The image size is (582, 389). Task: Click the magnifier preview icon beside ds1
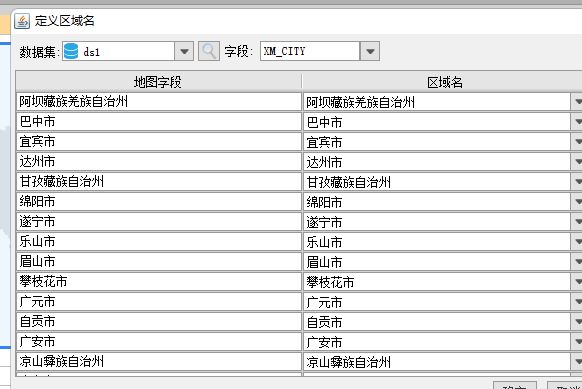click(x=209, y=51)
